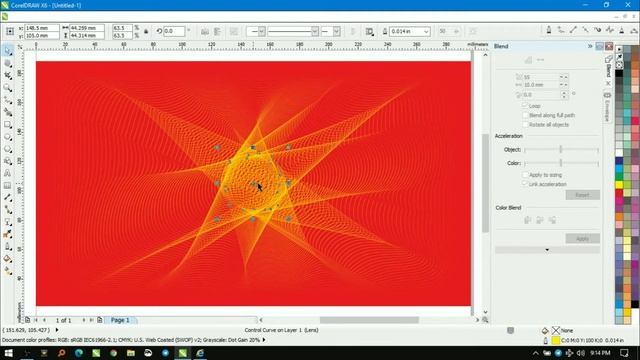Viewport: 640px width, 360px height.
Task: Adjust the Object acceleration slider
Action: (561, 149)
